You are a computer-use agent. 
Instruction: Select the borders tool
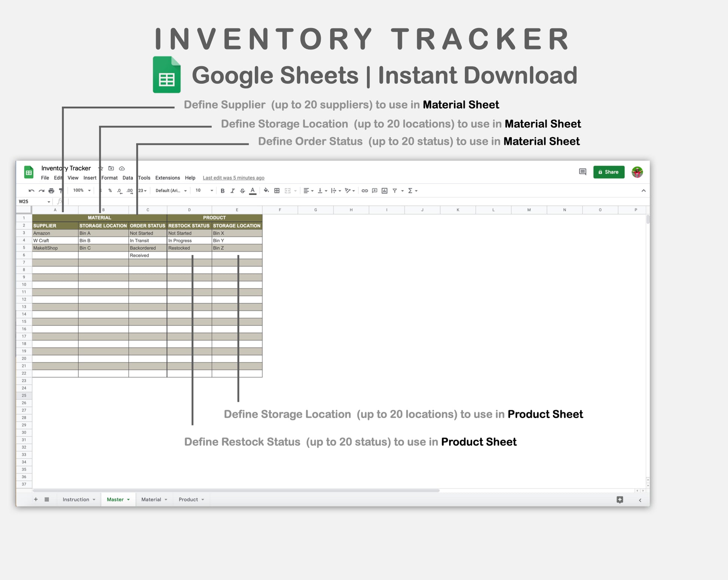pyautogui.click(x=277, y=191)
